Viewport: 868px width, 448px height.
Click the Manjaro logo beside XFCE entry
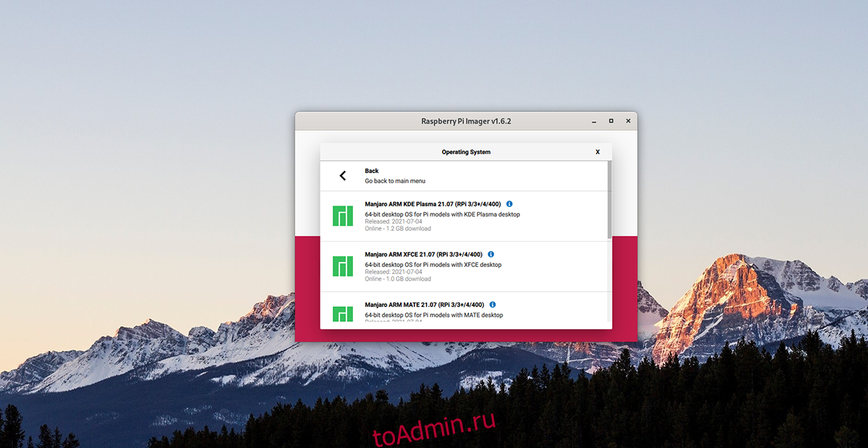[343, 266]
